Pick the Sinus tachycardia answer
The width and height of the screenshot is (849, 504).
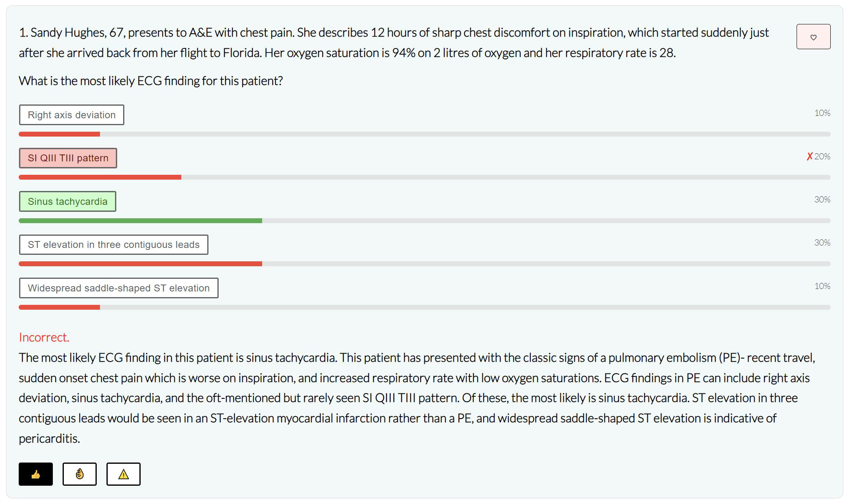click(67, 202)
